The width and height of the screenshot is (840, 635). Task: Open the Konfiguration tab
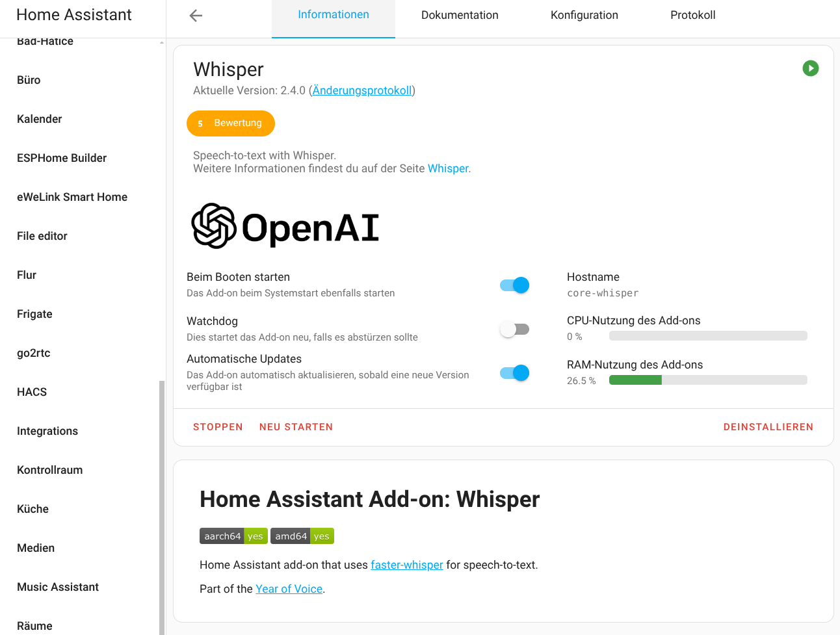[x=584, y=15]
